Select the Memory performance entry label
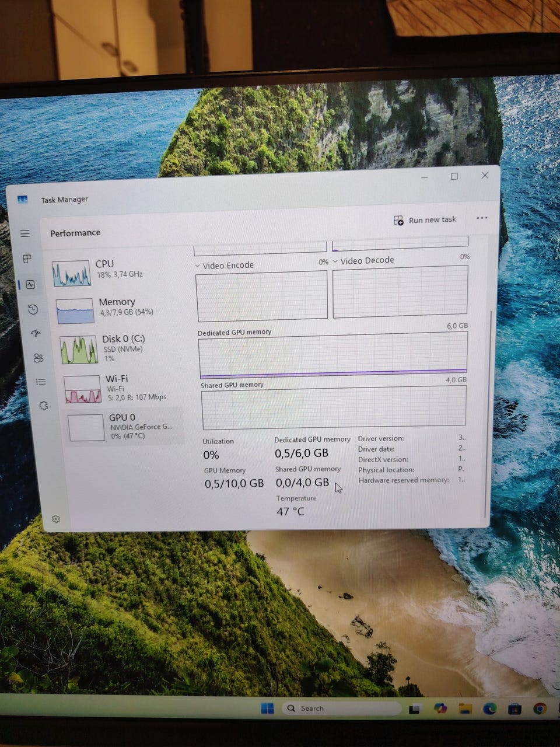 click(x=117, y=302)
